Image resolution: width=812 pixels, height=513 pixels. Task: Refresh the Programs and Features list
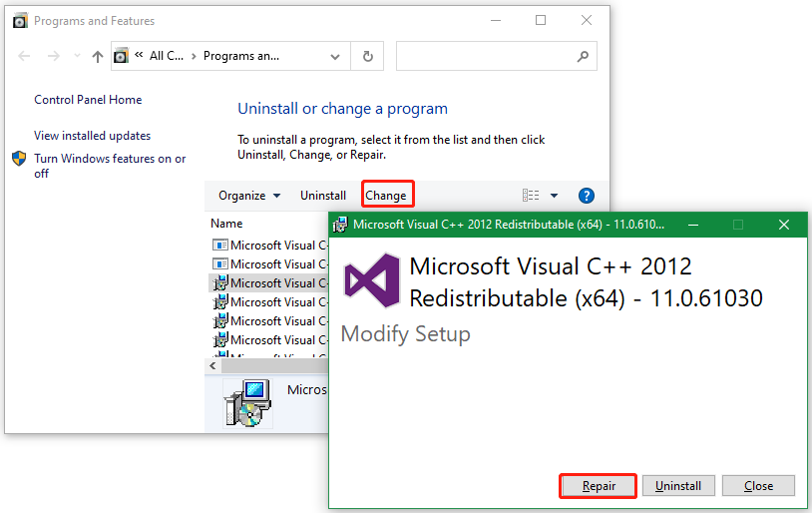click(368, 56)
